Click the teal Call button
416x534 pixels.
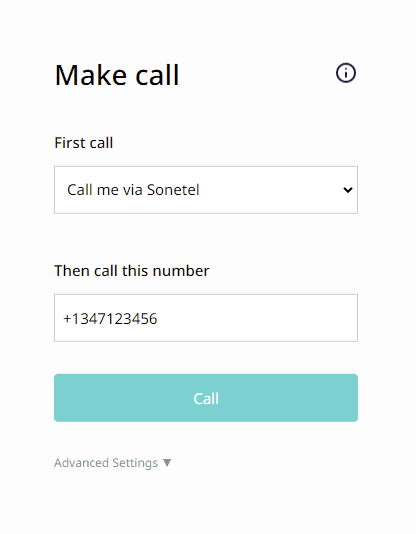click(206, 398)
